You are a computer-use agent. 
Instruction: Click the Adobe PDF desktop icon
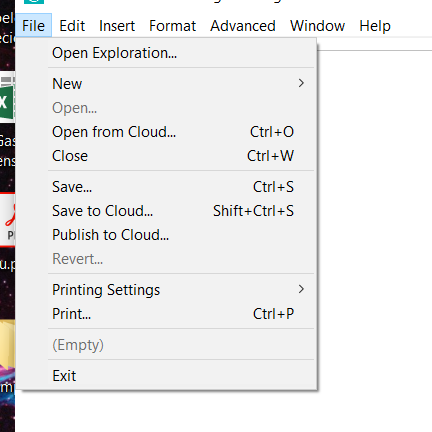tap(8, 220)
